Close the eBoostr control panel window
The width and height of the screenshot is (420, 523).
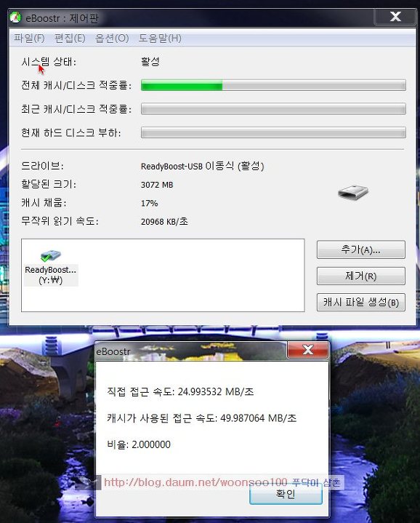tap(395, 16)
